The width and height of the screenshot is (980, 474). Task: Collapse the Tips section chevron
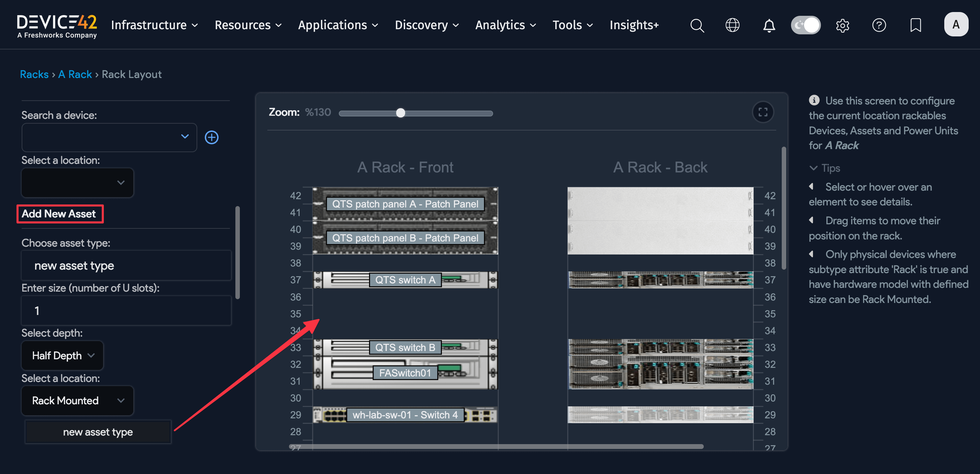(814, 168)
